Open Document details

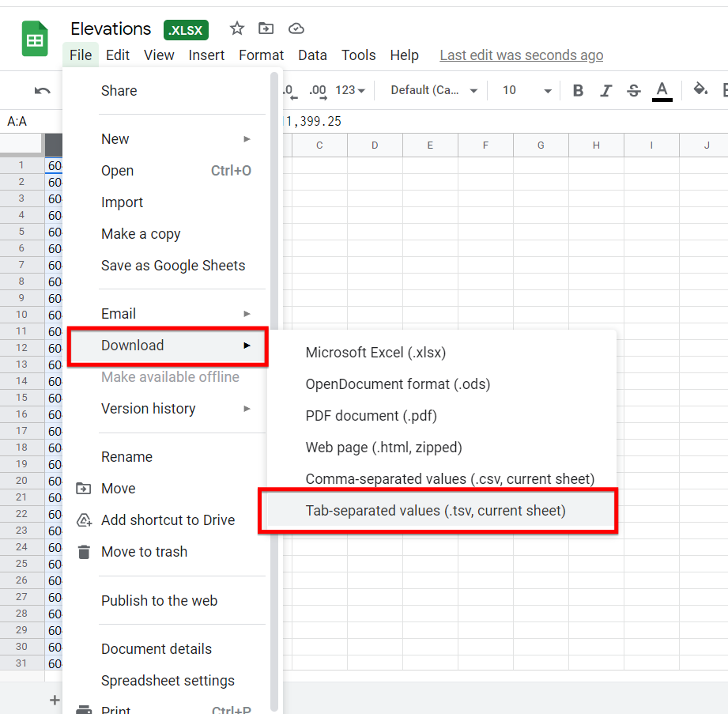(167, 648)
